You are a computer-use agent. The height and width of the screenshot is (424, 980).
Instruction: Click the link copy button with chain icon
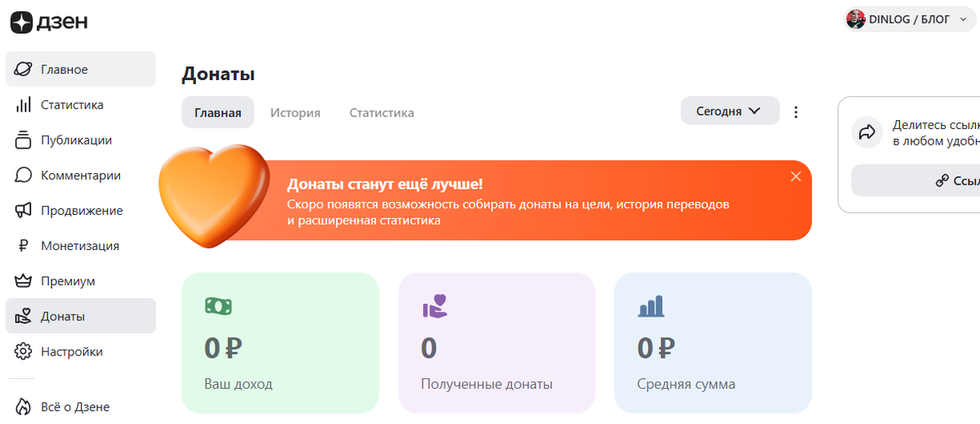[x=915, y=181]
